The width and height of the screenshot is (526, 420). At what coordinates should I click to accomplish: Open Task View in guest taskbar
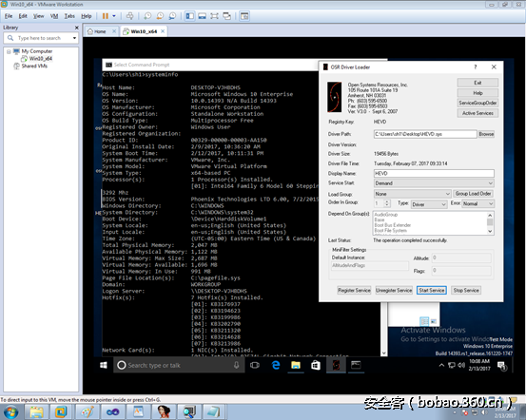click(255, 365)
